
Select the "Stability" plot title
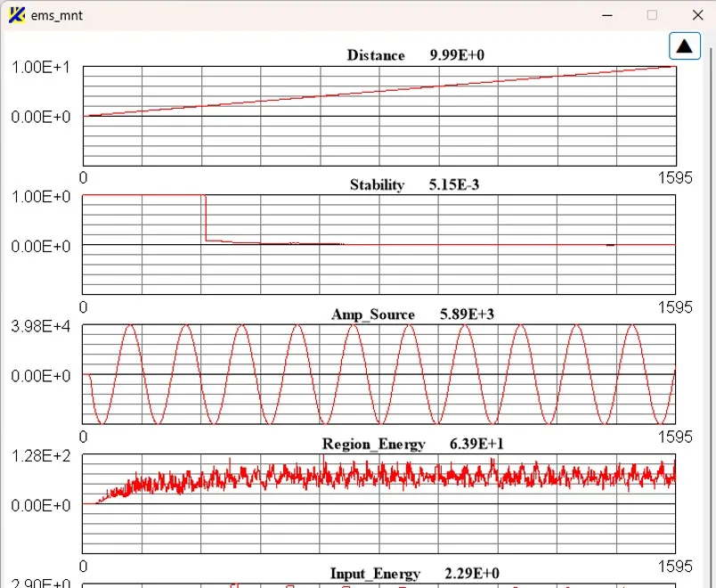coord(378,184)
